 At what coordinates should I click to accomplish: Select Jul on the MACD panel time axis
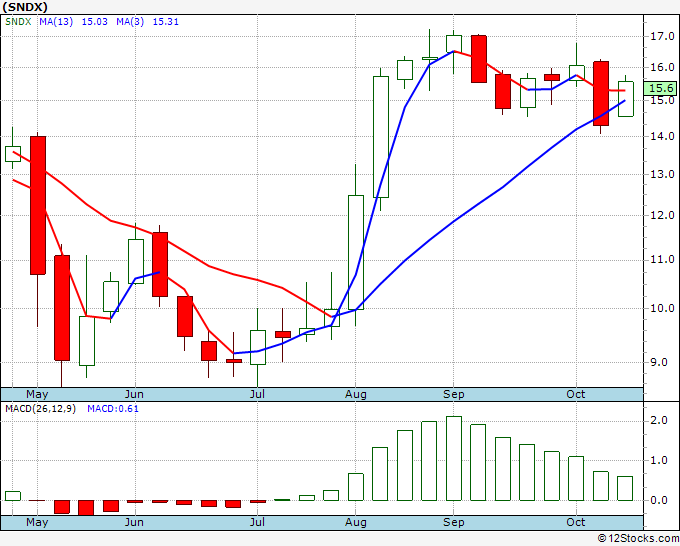pyautogui.click(x=257, y=522)
